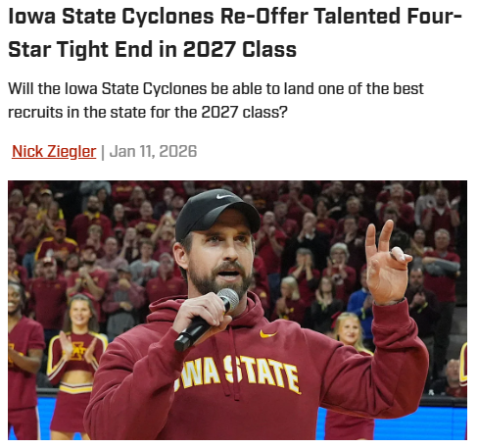The width and height of the screenshot is (478, 448).
Task: Open the article's main photo
Action: (237, 310)
